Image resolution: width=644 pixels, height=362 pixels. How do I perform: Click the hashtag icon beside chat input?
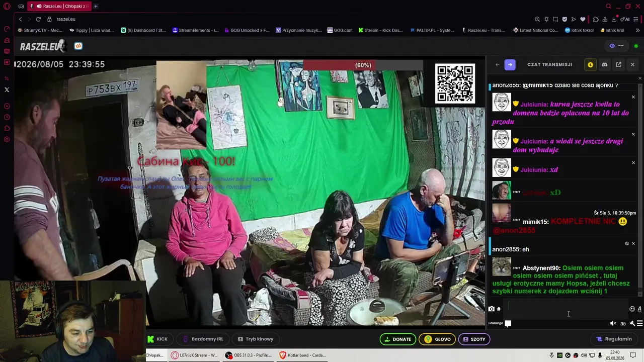[499, 309]
